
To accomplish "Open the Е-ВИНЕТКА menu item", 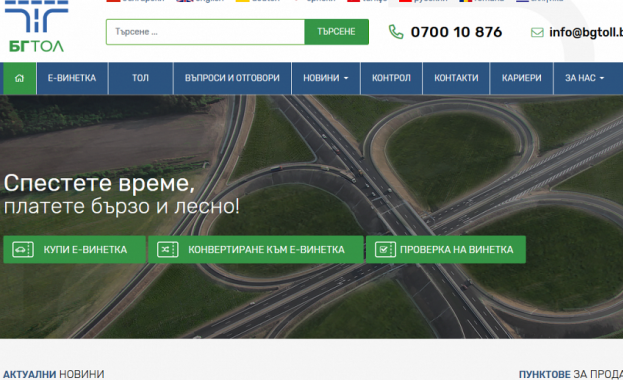I will tap(72, 78).
